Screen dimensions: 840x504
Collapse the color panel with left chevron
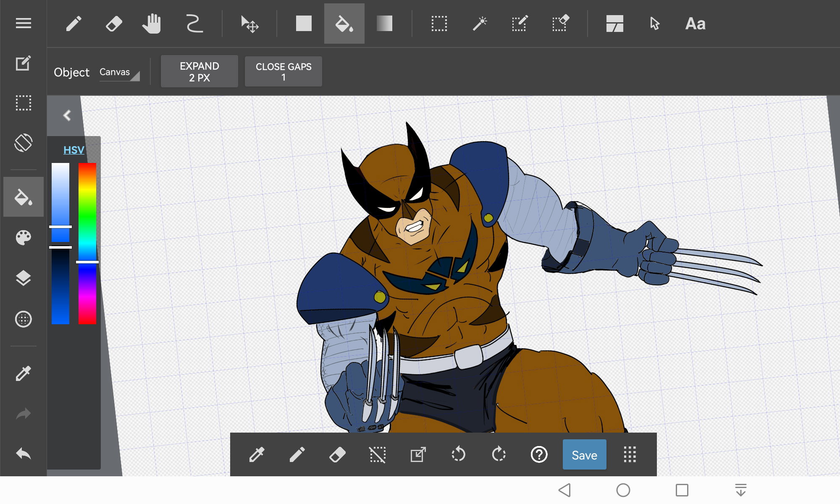pos(67,115)
